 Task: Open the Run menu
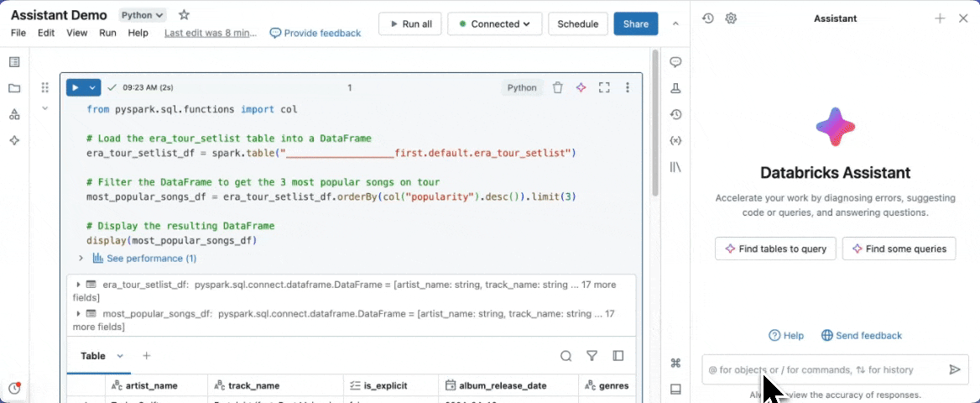click(x=107, y=33)
